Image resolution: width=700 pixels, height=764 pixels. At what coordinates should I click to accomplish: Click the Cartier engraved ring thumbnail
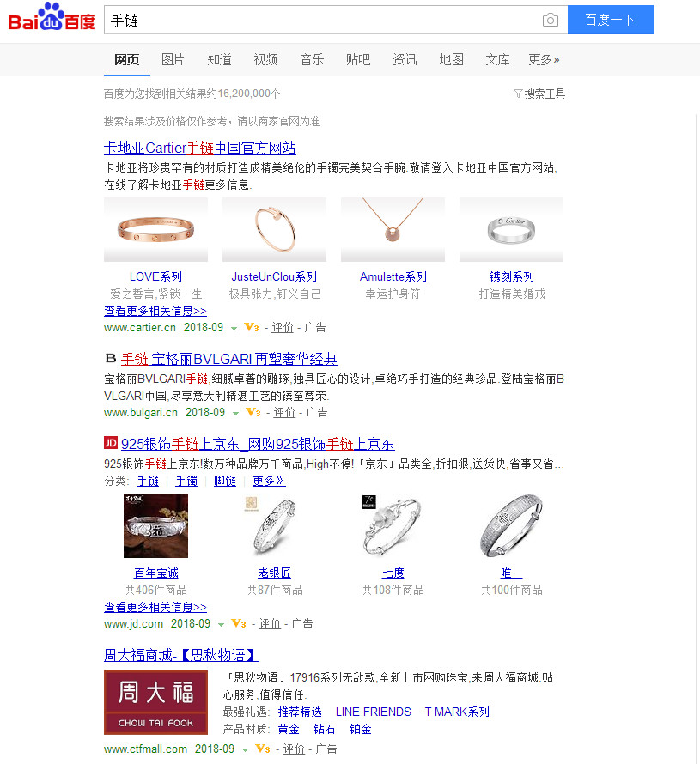(x=511, y=229)
